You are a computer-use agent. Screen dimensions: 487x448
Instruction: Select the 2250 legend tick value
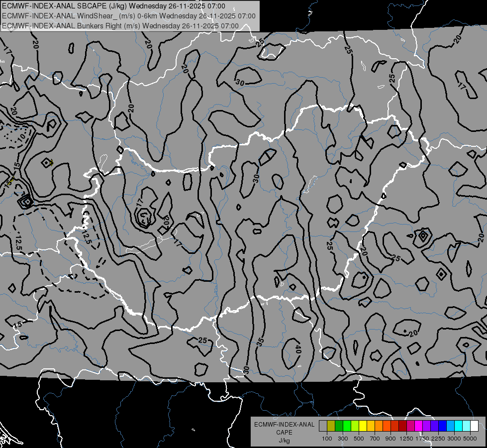click(438, 439)
